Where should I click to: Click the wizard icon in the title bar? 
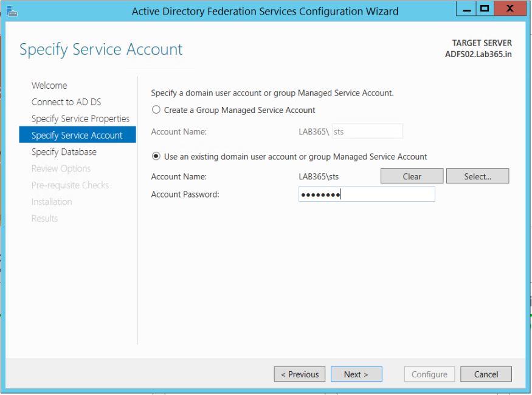[x=12, y=11]
